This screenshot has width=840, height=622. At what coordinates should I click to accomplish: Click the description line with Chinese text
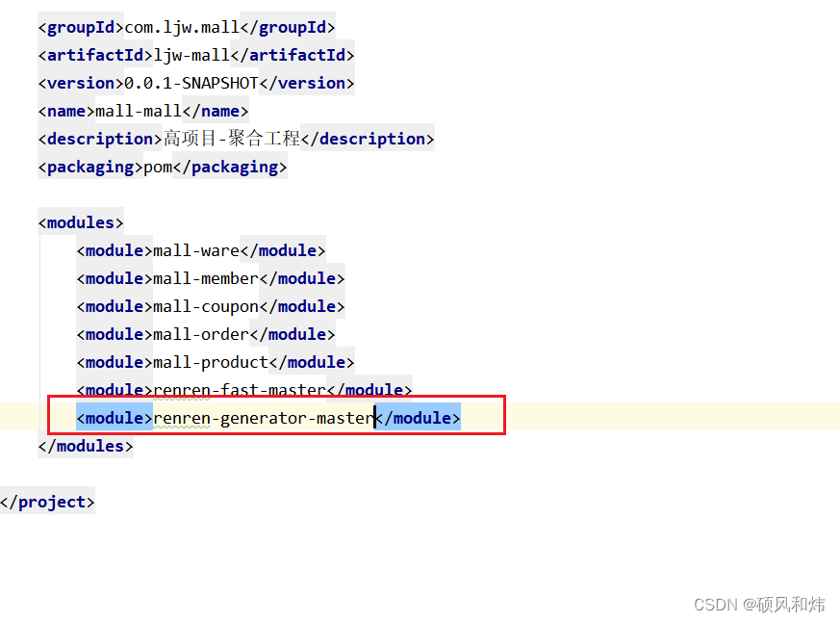click(236, 139)
